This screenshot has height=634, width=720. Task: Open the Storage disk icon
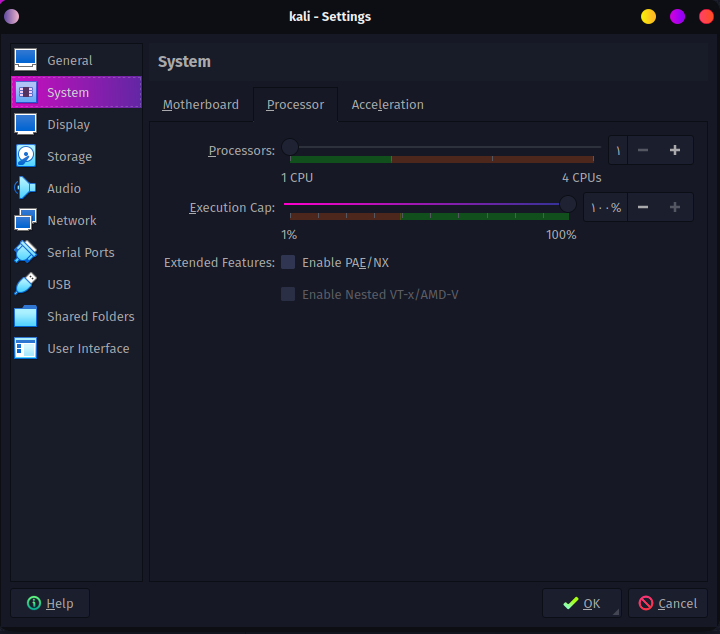pyautogui.click(x=26, y=156)
